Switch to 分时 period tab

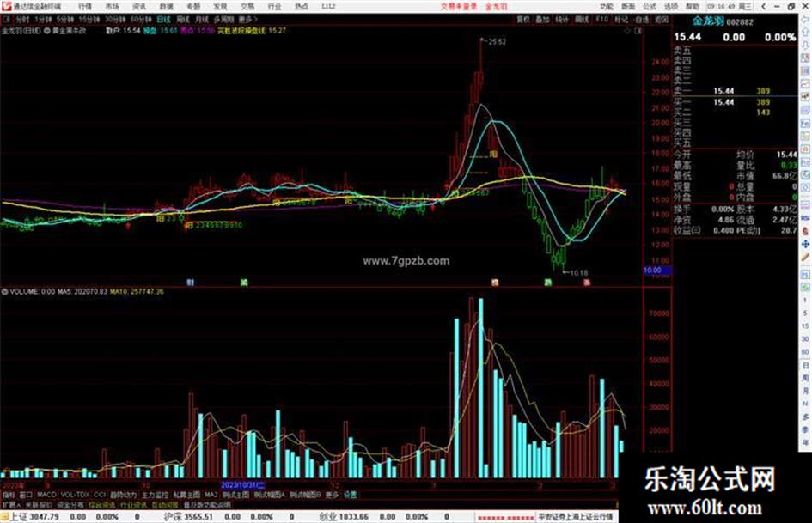(x=21, y=19)
